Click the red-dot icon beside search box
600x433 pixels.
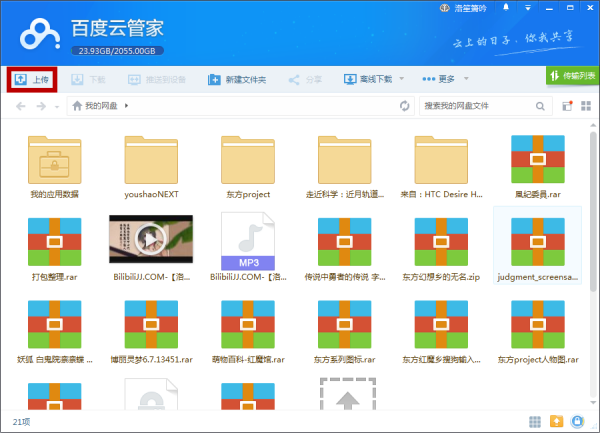tap(567, 106)
